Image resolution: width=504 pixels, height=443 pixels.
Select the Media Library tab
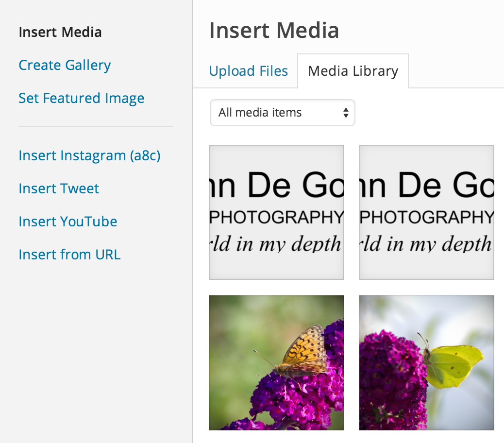[x=353, y=71]
